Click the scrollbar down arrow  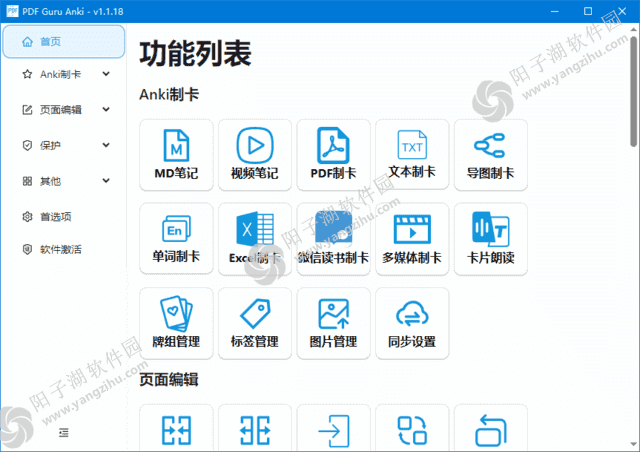pyautogui.click(x=633, y=443)
